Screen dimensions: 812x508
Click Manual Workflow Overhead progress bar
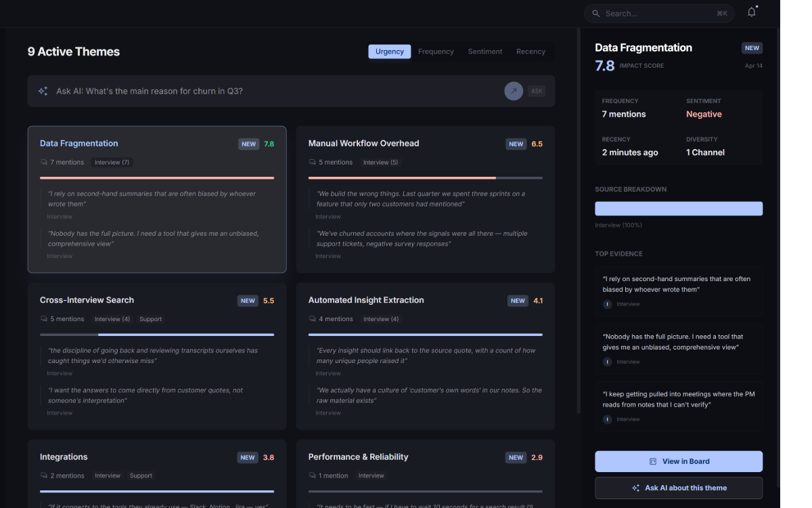[425, 178]
